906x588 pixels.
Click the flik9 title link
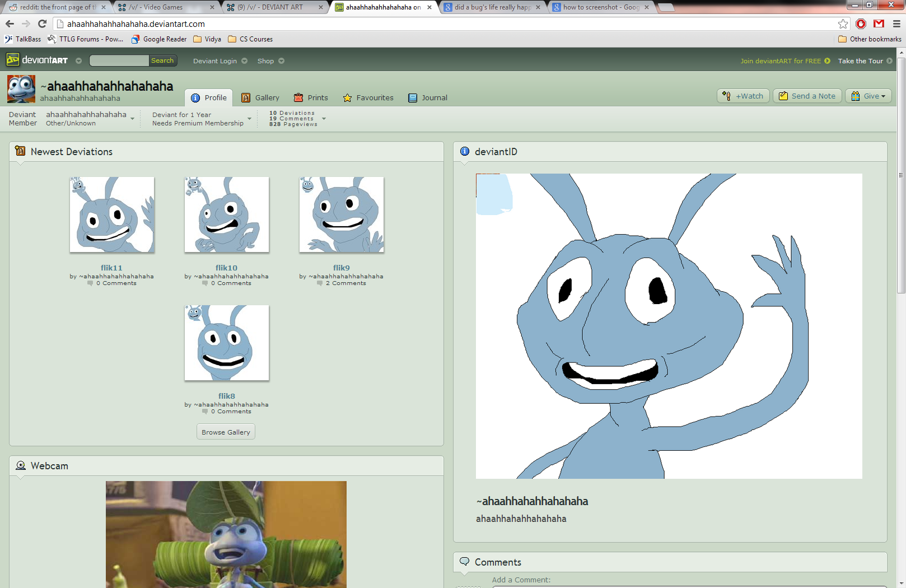341,268
